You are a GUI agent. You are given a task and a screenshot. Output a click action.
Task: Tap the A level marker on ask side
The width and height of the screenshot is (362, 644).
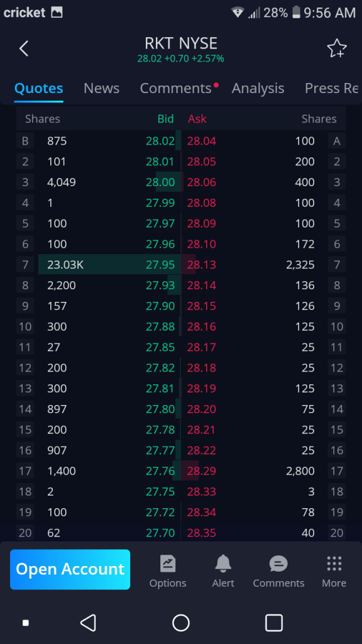pyautogui.click(x=337, y=141)
